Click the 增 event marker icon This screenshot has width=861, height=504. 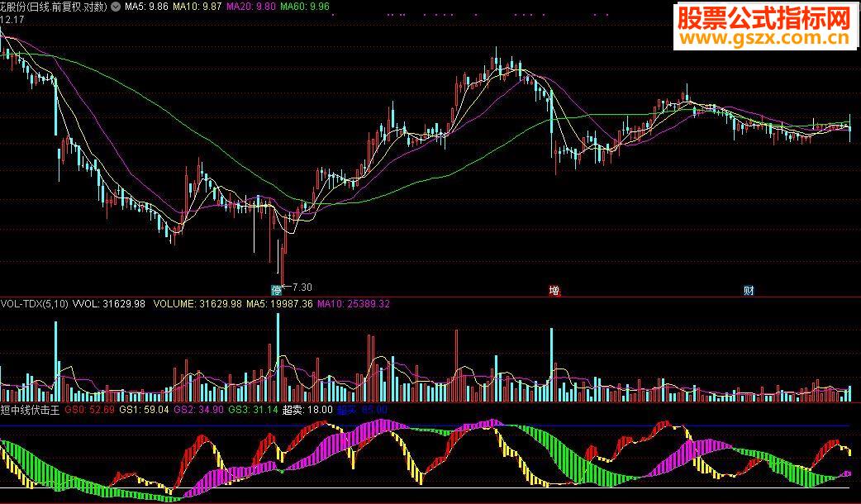pos(554,290)
